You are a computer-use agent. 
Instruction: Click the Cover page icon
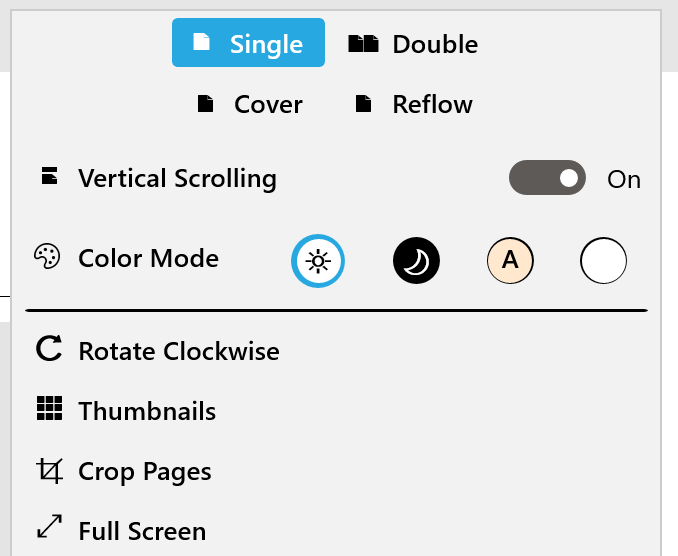click(x=205, y=104)
